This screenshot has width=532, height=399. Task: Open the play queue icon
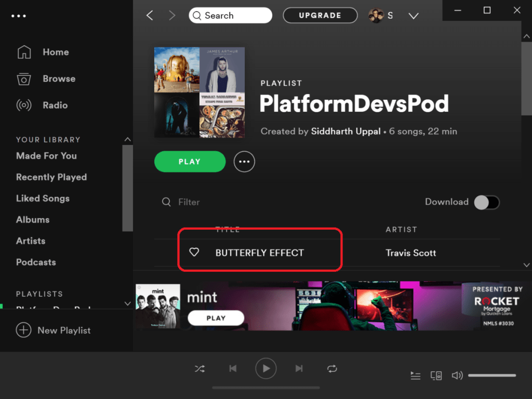415,376
